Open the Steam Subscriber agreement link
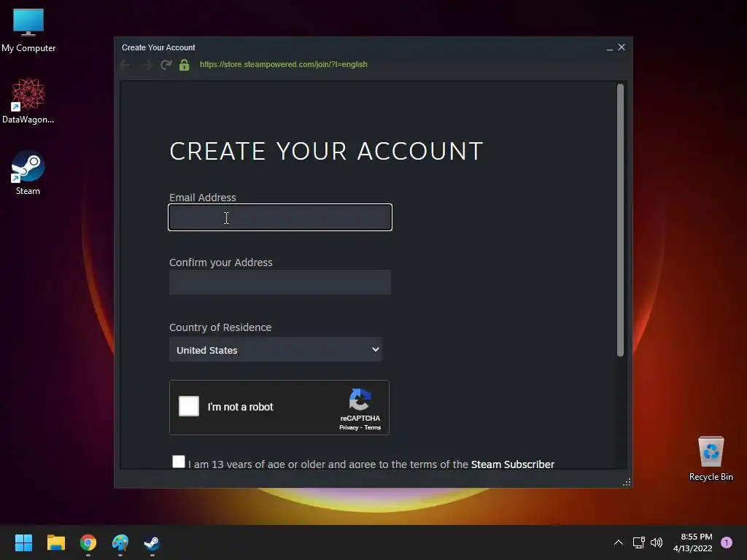 coord(513,464)
